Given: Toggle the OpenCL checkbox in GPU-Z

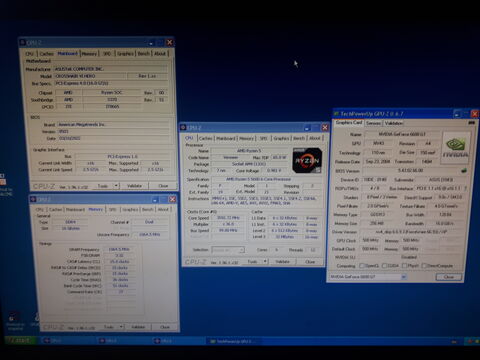Looking at the screenshot, I should tap(362, 266).
